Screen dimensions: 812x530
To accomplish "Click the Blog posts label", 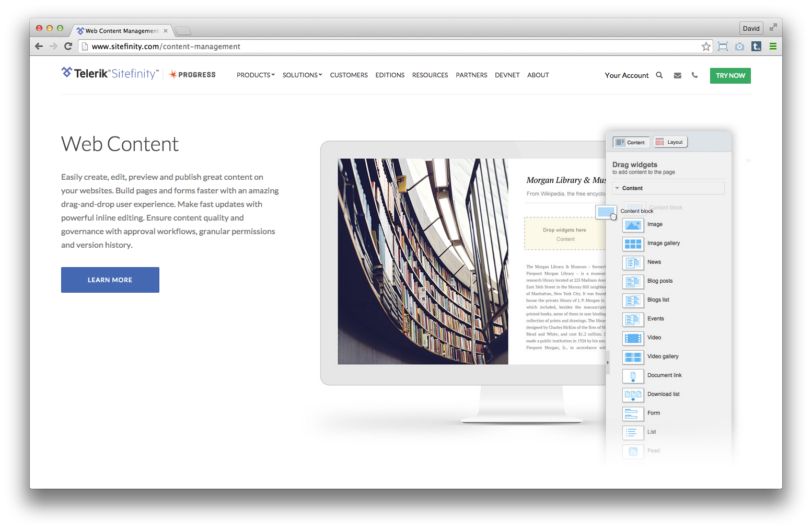I will coord(660,281).
